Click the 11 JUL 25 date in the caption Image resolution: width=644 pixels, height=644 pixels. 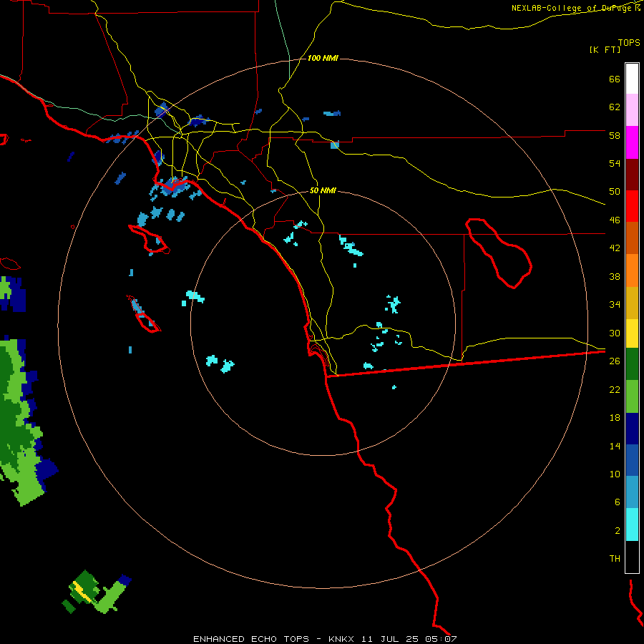click(390, 639)
